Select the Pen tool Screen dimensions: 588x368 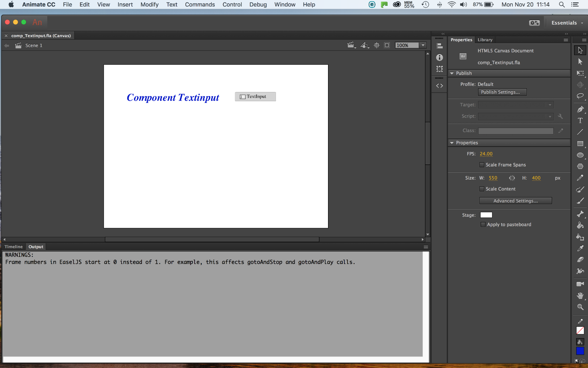pos(580,109)
